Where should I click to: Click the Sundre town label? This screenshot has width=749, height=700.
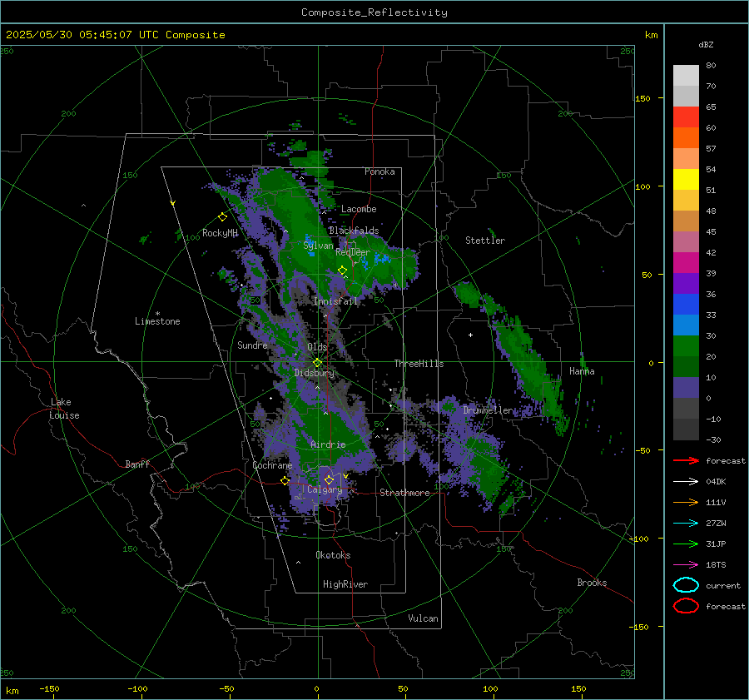point(252,345)
